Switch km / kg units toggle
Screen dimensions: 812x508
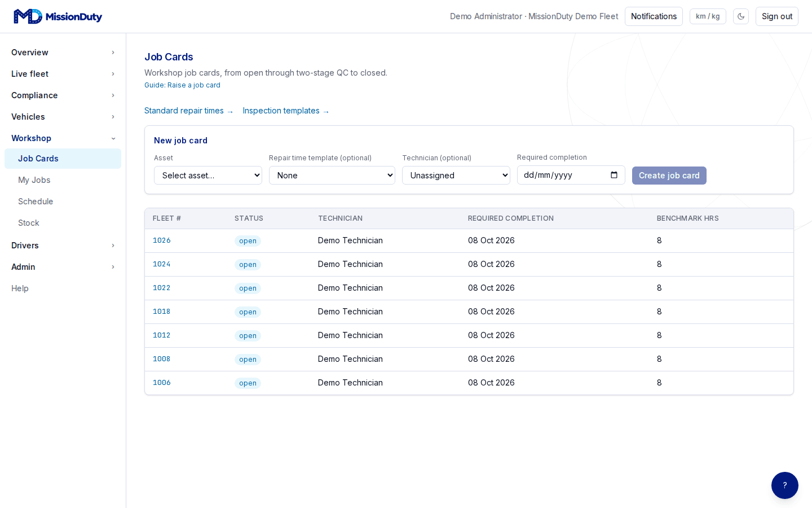coord(708,16)
